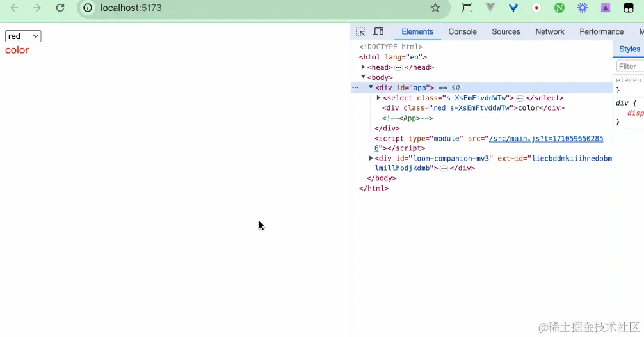Open the green N extension icon
644x337 pixels.
pos(559,8)
